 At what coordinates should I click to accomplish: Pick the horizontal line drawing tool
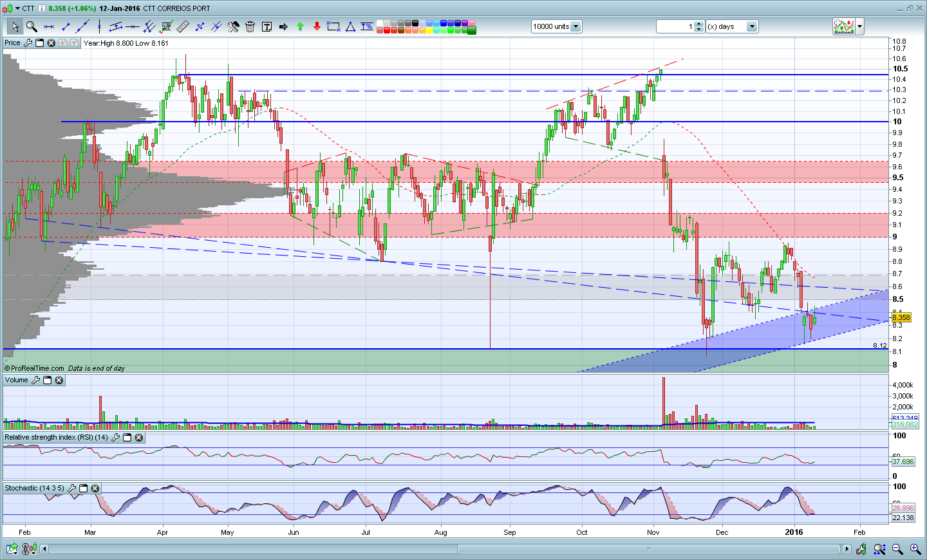48,26
